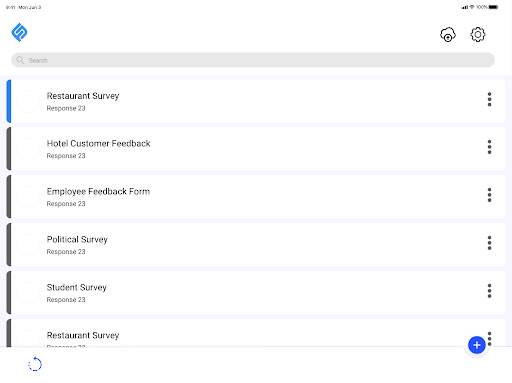This screenshot has height=383, width=512.
Task: Select Response 23 under Employee Feedback Form
Action: [x=66, y=204]
